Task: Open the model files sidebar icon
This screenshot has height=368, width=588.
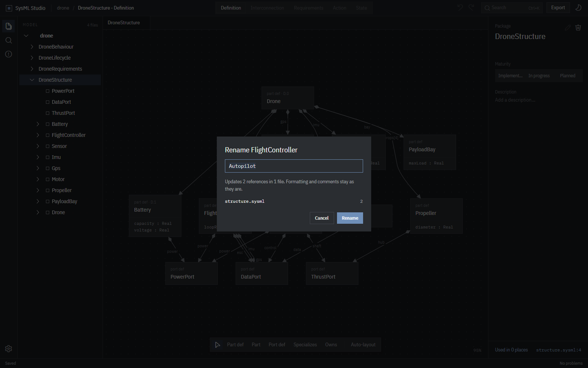Action: coord(8,26)
